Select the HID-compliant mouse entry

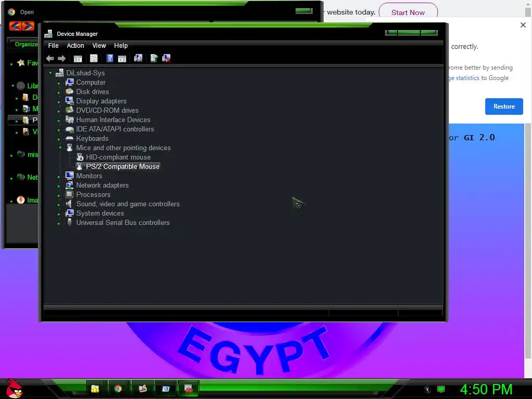[x=118, y=157]
